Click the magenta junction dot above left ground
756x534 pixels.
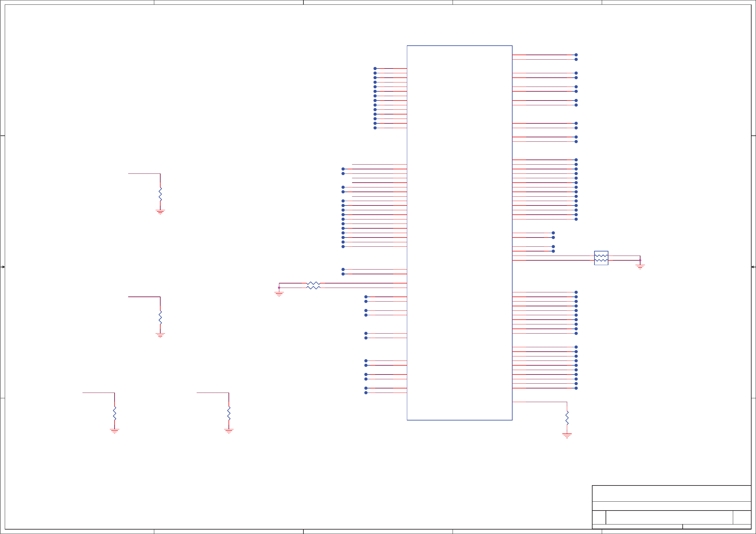(279, 288)
